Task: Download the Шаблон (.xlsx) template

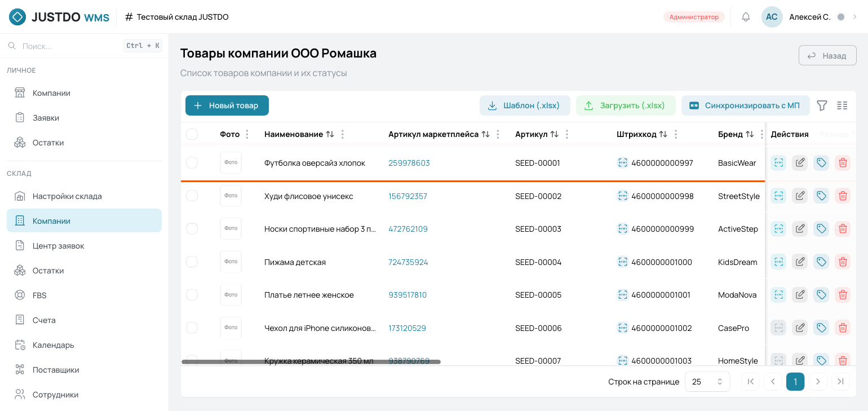Action: (525, 105)
